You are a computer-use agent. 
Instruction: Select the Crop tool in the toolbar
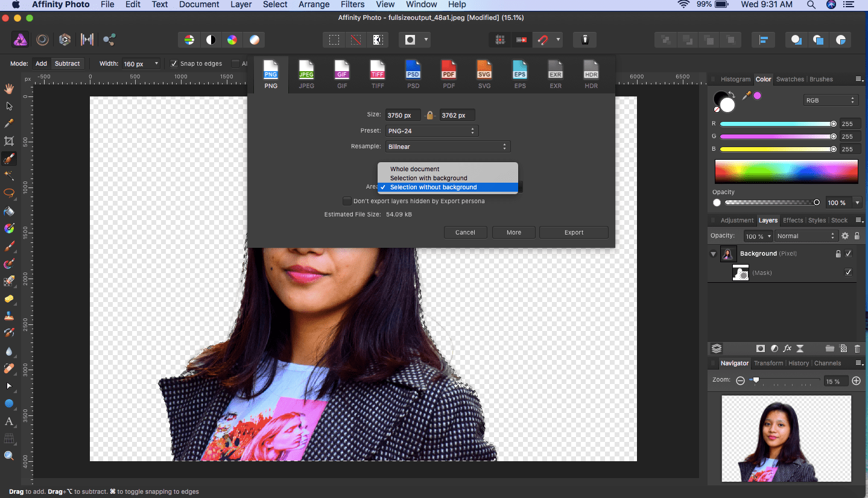9,141
